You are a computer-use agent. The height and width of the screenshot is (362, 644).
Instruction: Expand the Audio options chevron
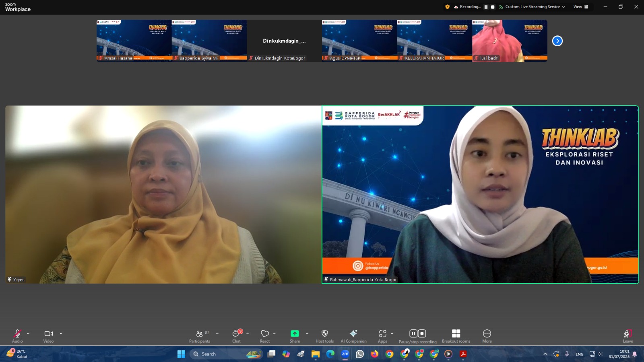[28, 333]
